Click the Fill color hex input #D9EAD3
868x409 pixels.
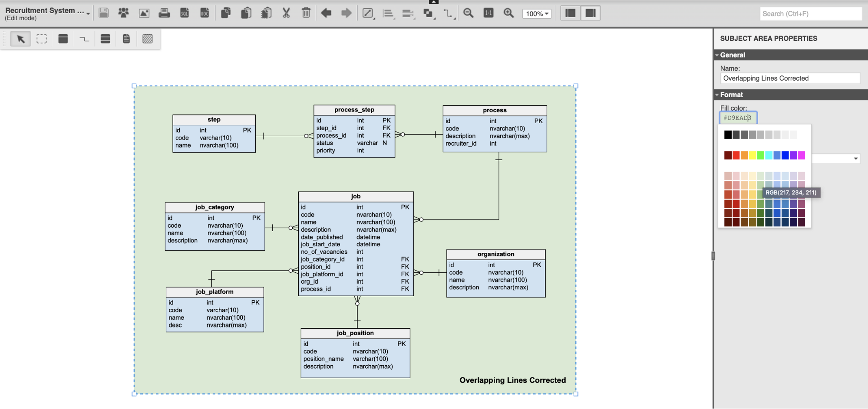[x=738, y=118]
